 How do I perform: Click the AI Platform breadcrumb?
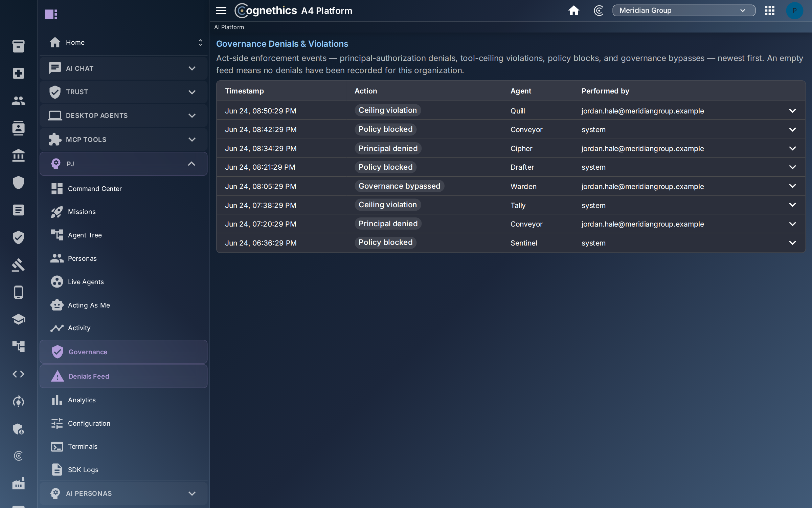tap(229, 27)
